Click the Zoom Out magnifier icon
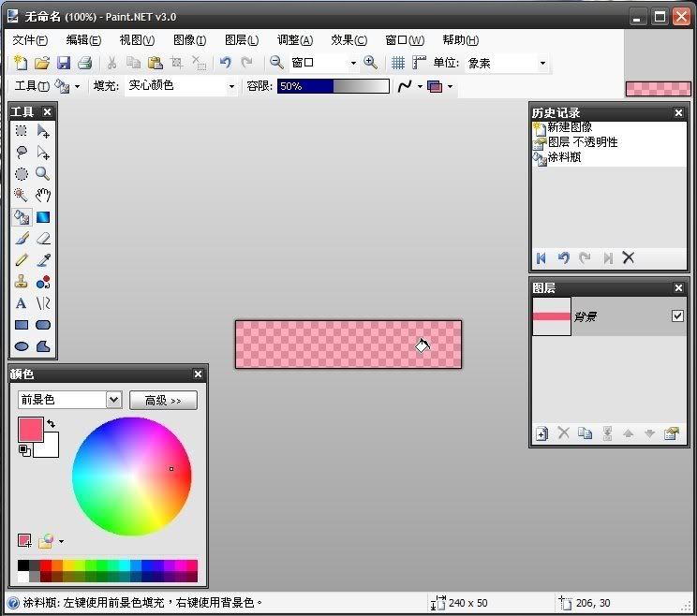Screen dimensions: 697x616 coord(276,63)
